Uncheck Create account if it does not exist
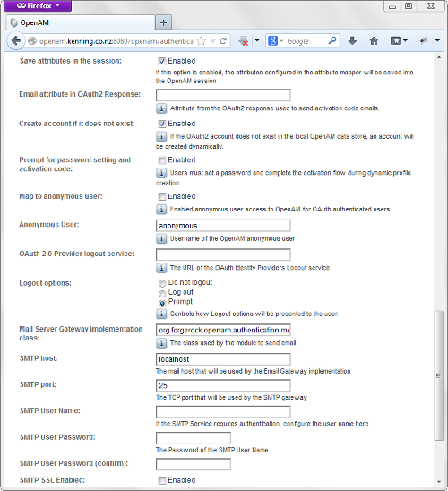 pyautogui.click(x=161, y=124)
